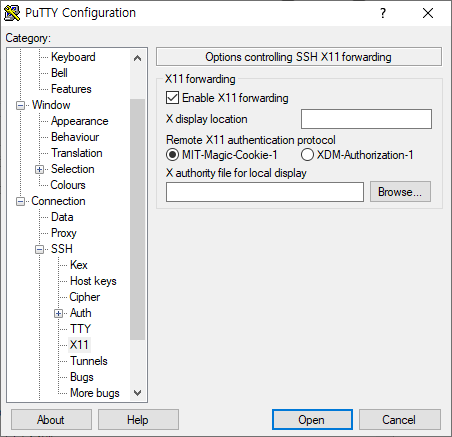Screen dimensions: 452x437
Task: Select the Window category
Action: click(51, 105)
